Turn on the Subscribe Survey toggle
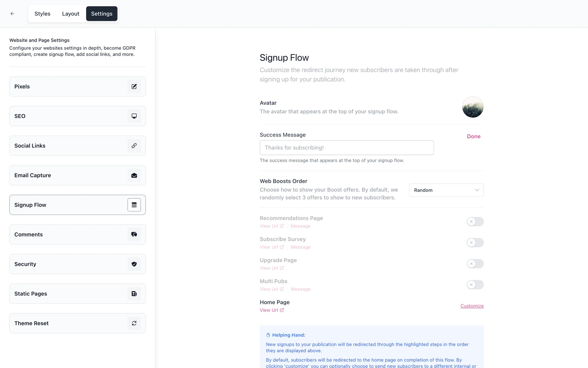588x368 pixels. click(x=475, y=243)
